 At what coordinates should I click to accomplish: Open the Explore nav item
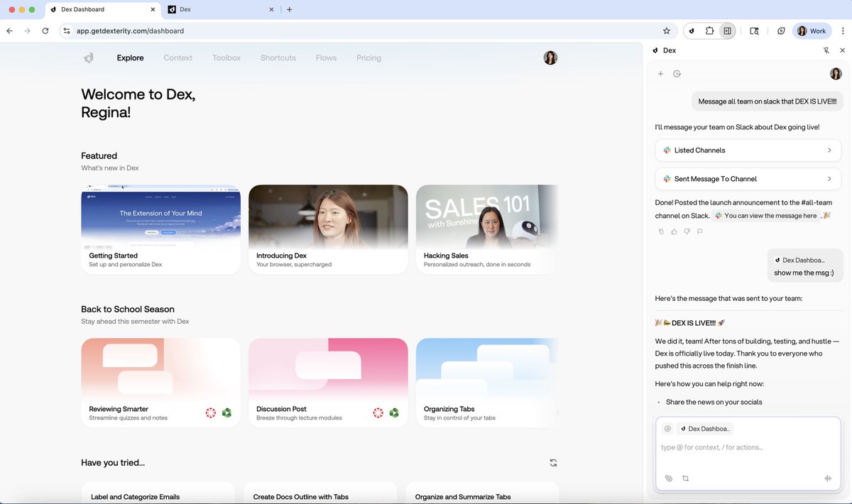coord(130,58)
